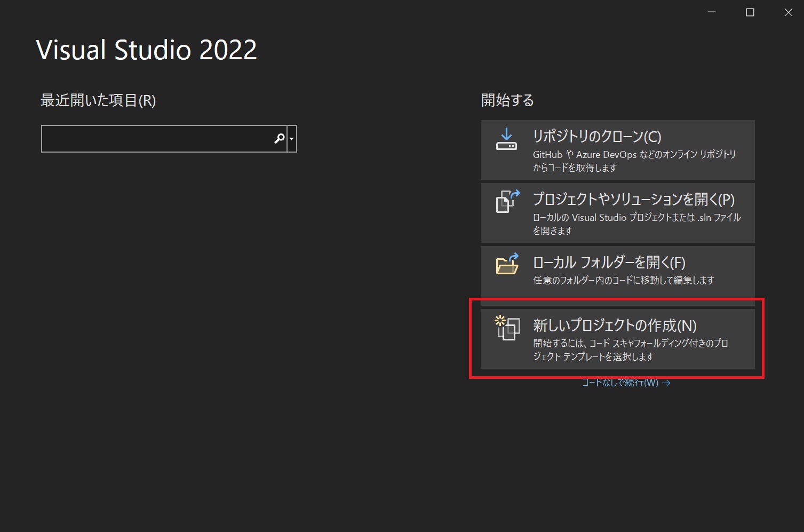Maximize the Visual Studio start window
The height and width of the screenshot is (532, 804).
click(750, 12)
